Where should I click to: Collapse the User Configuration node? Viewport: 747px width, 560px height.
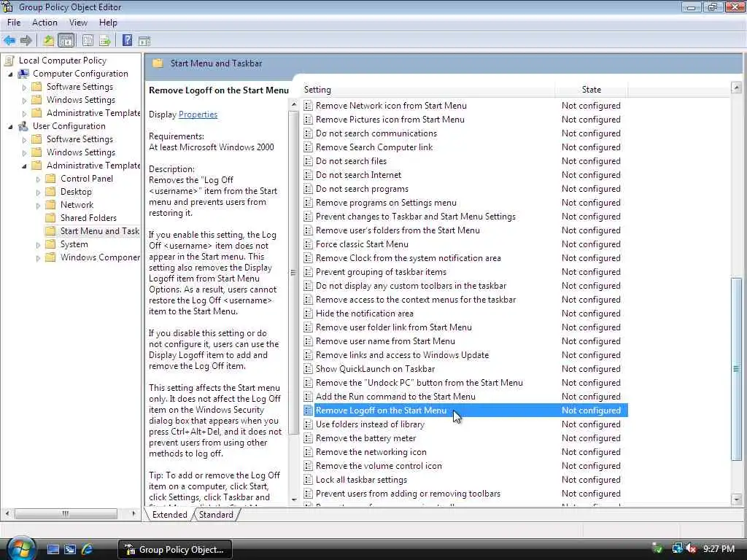pos(10,127)
